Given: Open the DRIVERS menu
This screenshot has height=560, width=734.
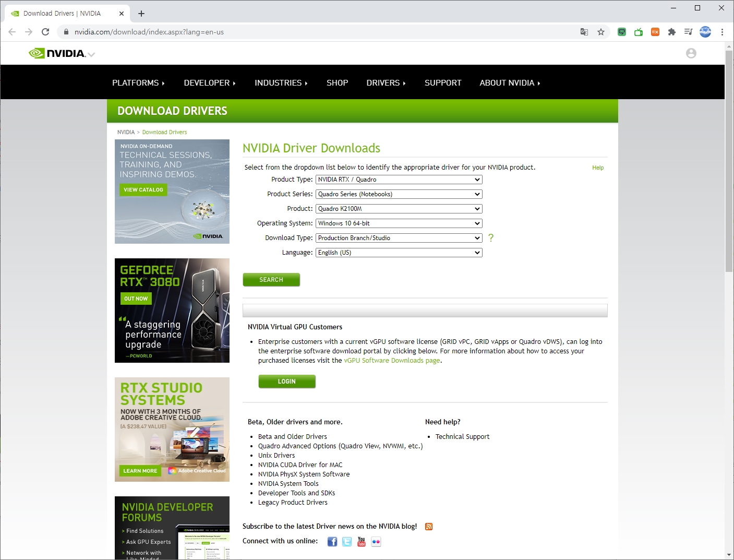Looking at the screenshot, I should [386, 83].
